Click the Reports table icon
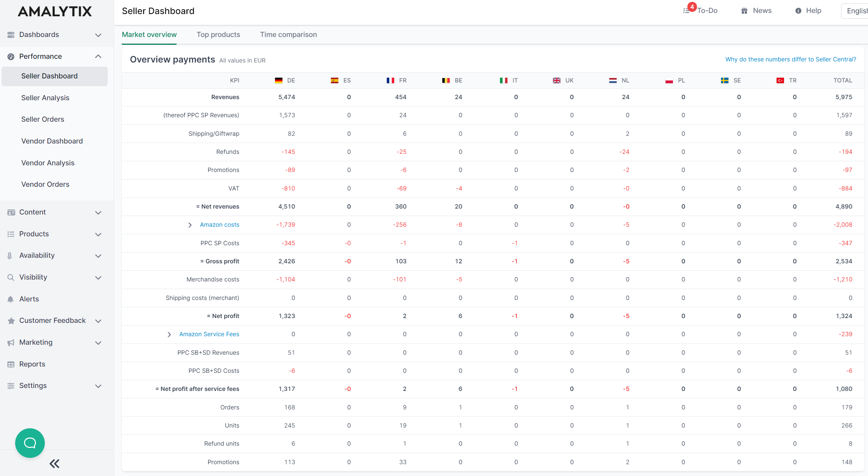The height and width of the screenshot is (476, 868). tap(11, 364)
